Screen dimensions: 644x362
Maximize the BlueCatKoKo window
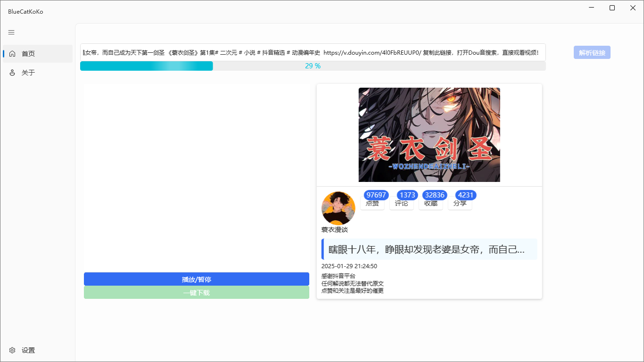click(x=612, y=8)
